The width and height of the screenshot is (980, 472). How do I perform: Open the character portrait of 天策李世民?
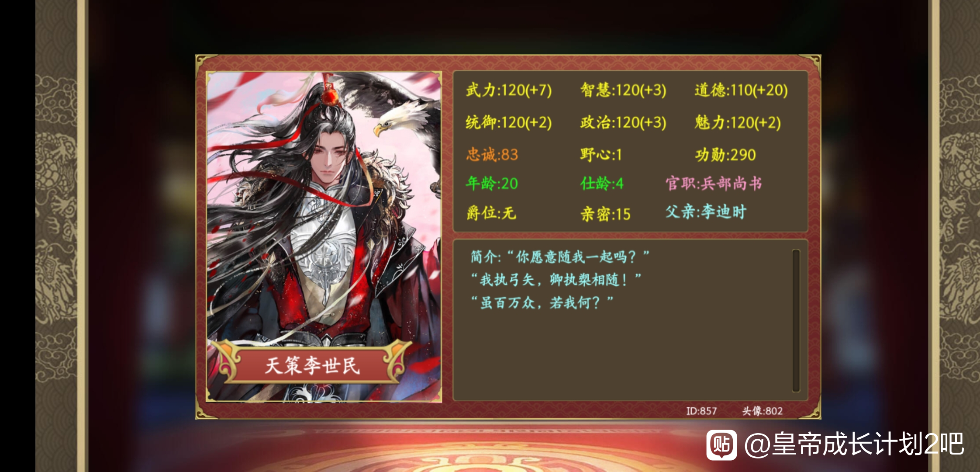[324, 236]
